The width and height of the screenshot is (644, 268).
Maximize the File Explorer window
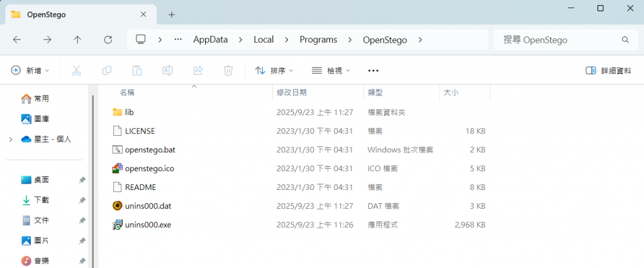(x=600, y=8)
